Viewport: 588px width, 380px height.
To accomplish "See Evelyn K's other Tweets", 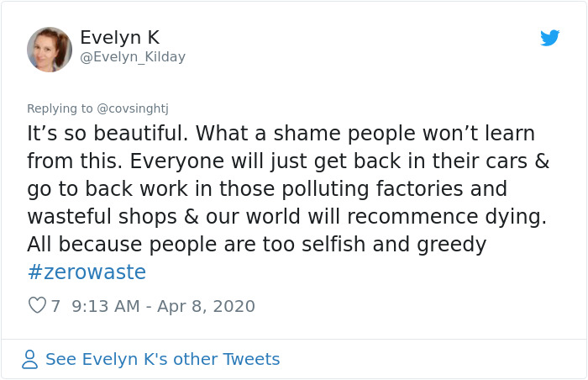I will [x=162, y=360].
